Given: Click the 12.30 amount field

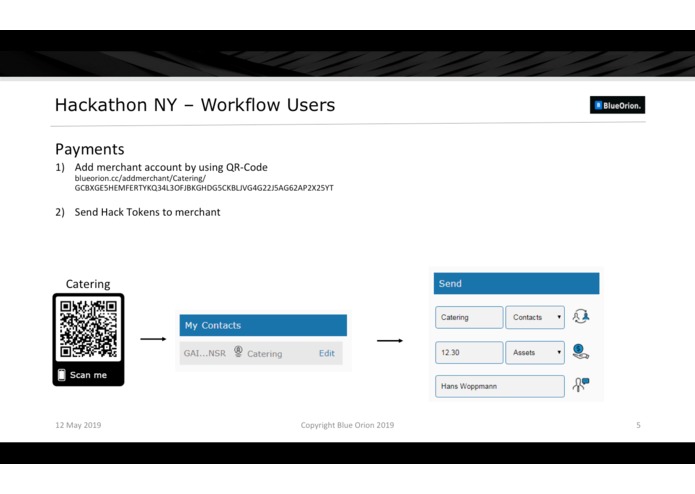Looking at the screenshot, I should click(x=469, y=353).
